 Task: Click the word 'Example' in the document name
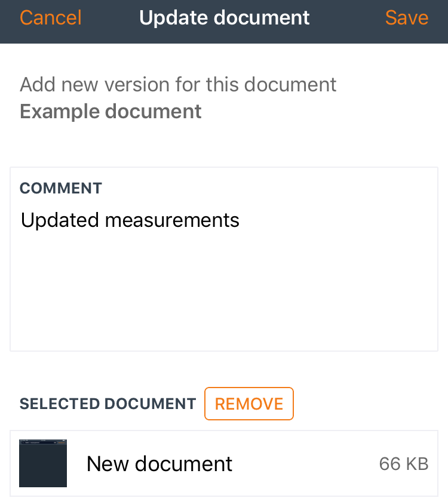(60, 112)
